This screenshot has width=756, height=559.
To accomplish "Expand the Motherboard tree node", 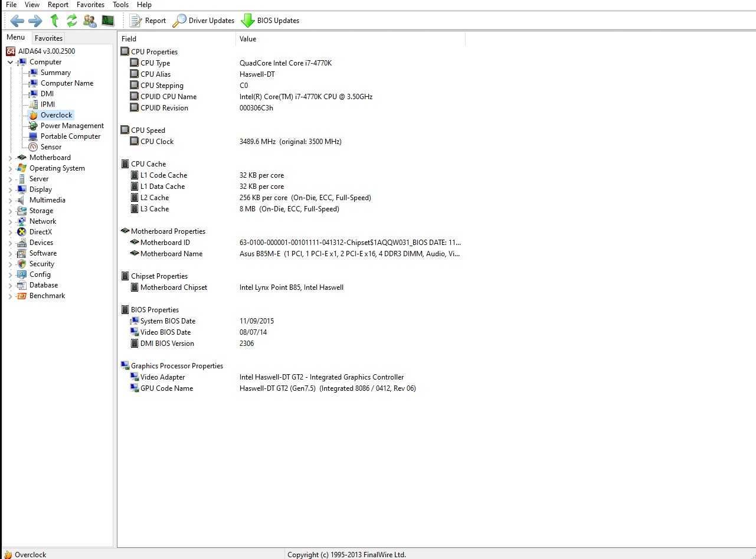I will (x=10, y=158).
